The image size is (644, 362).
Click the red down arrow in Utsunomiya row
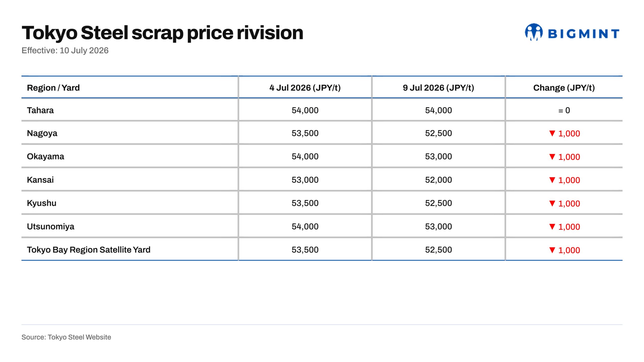click(552, 227)
